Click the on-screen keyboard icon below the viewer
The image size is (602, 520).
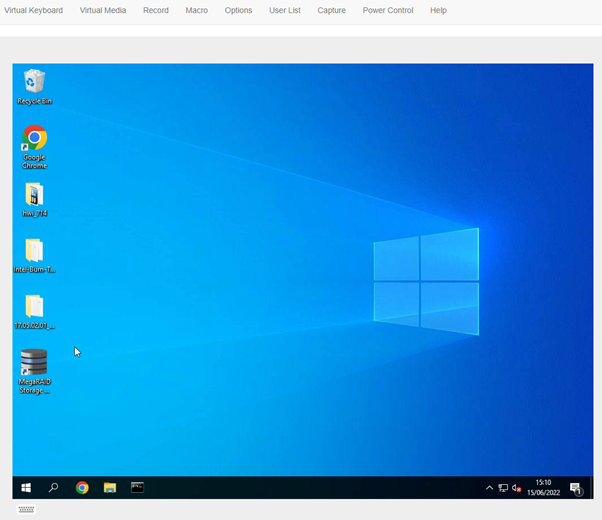pyautogui.click(x=27, y=509)
